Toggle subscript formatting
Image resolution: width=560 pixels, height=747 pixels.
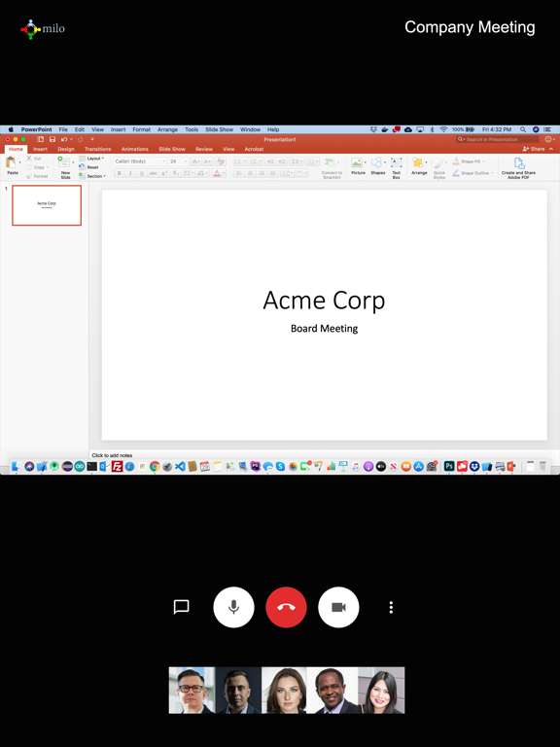(176, 173)
